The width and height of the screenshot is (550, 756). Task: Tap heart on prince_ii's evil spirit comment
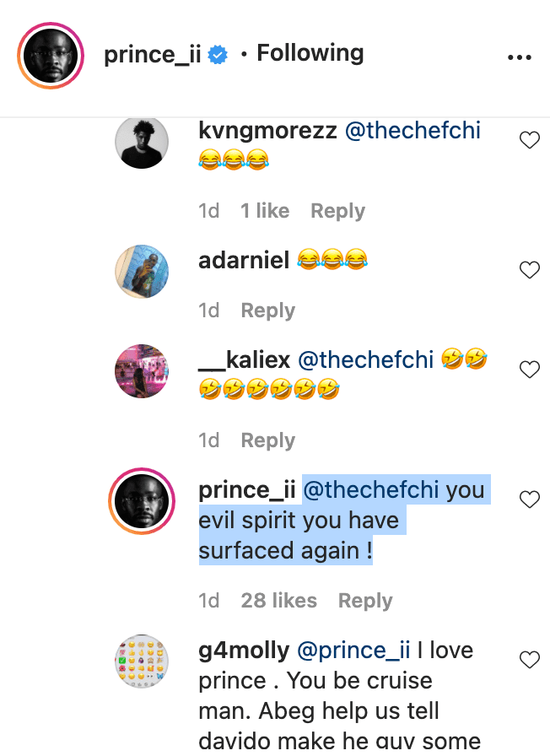coord(529,499)
